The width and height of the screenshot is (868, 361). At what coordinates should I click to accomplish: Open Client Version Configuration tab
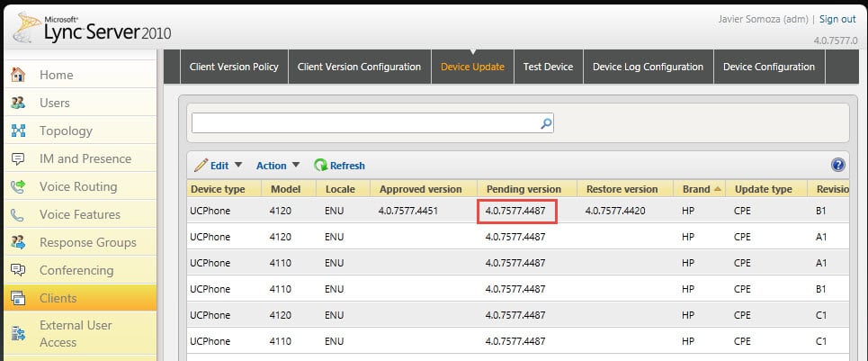[x=359, y=67]
